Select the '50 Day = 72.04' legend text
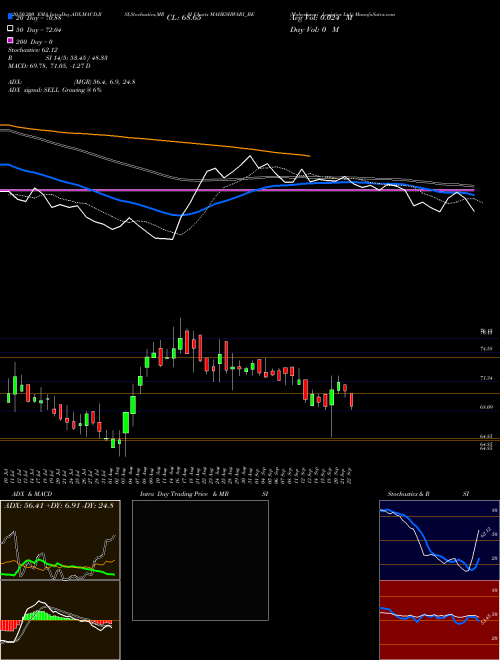 coord(39,30)
